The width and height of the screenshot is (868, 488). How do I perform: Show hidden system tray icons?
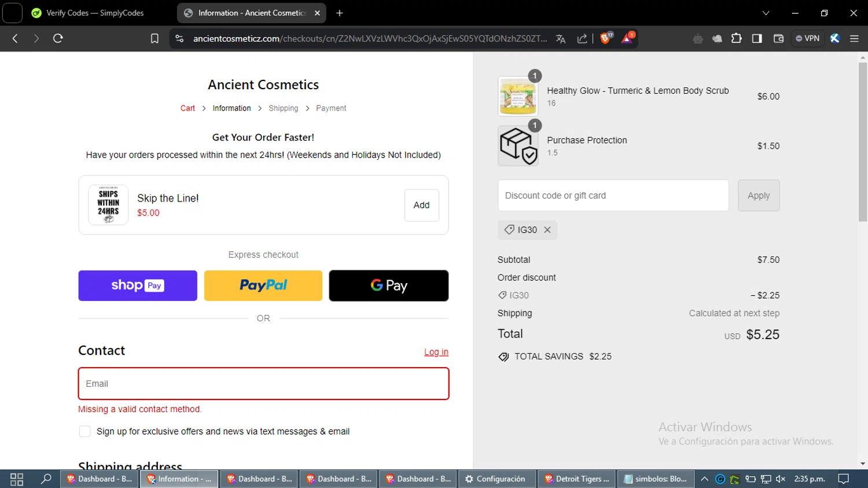tap(704, 479)
